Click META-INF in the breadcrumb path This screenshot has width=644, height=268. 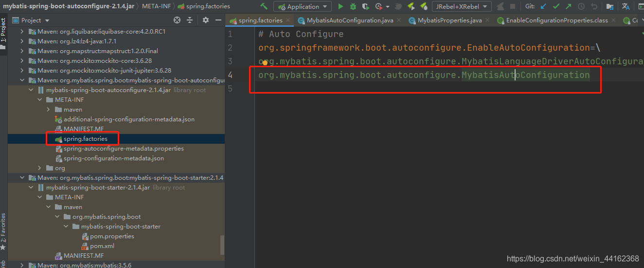pyautogui.click(x=157, y=6)
